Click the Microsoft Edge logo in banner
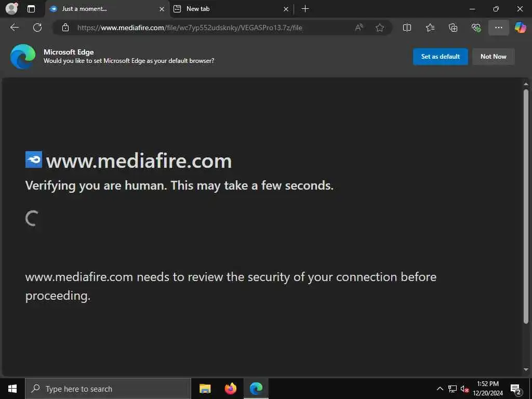 coord(23,56)
